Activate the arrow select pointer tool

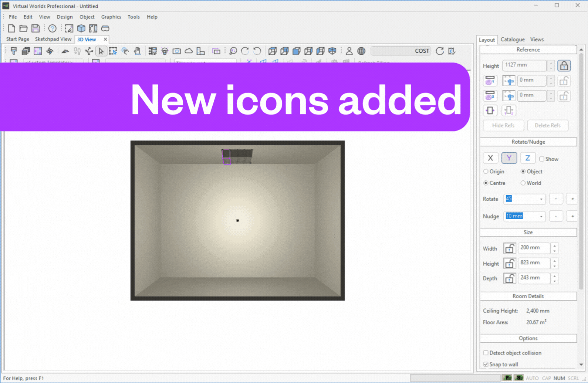point(101,51)
